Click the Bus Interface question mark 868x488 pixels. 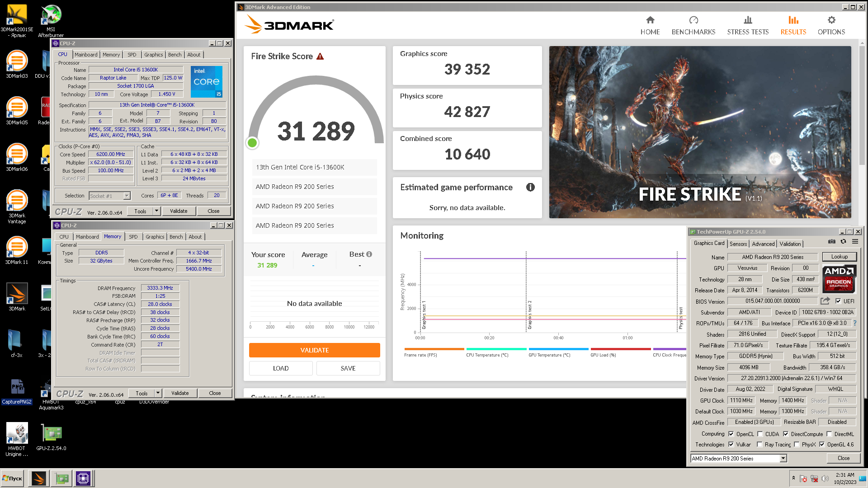coord(855,323)
